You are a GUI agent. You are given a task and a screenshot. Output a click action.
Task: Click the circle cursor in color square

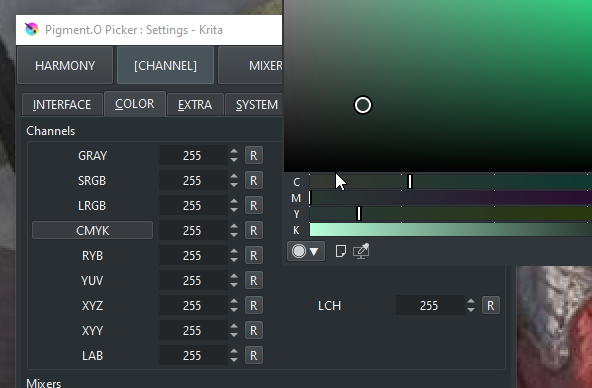click(x=363, y=105)
